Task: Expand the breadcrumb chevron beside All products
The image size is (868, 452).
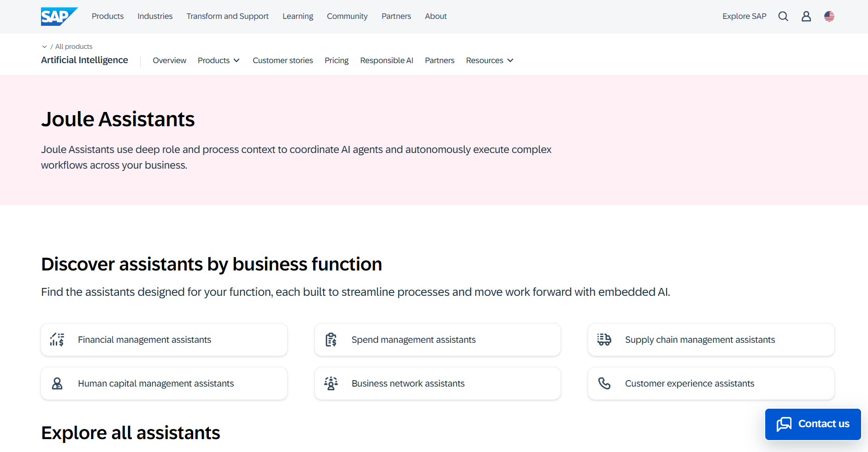Action: tap(44, 47)
